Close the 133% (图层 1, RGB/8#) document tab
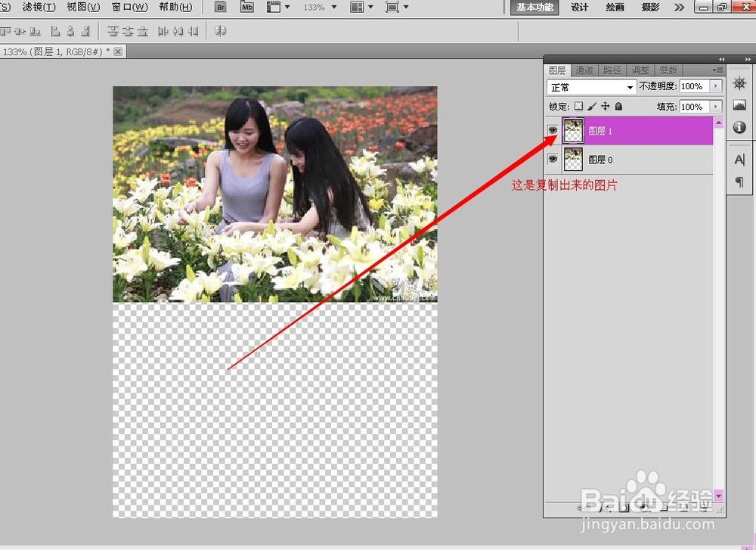 [118, 51]
